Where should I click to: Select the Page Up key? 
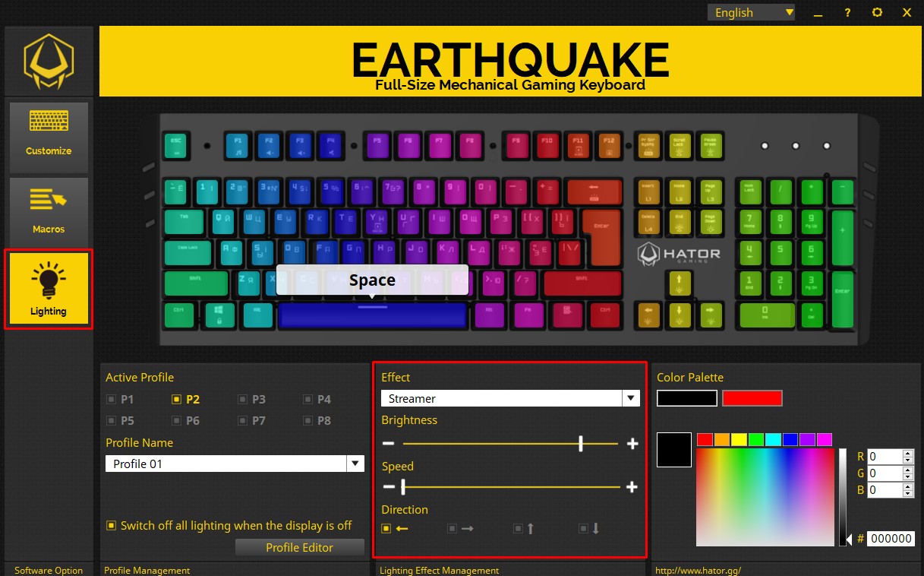tap(711, 191)
